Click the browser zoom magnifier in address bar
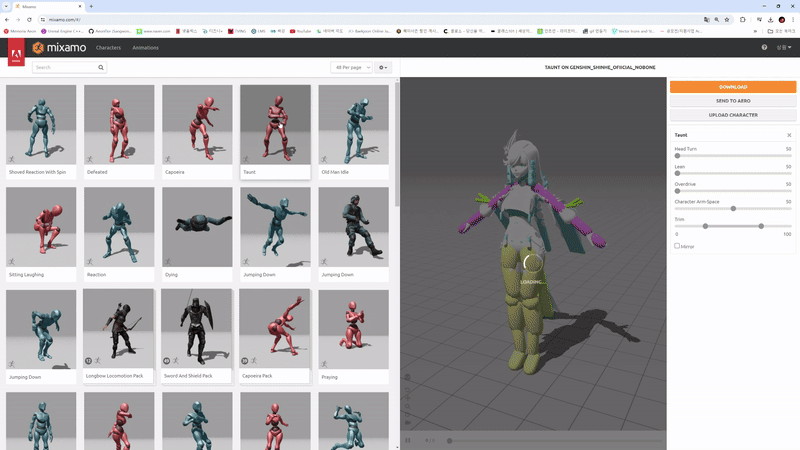Screen dimensions: 800x450 point(717,19)
